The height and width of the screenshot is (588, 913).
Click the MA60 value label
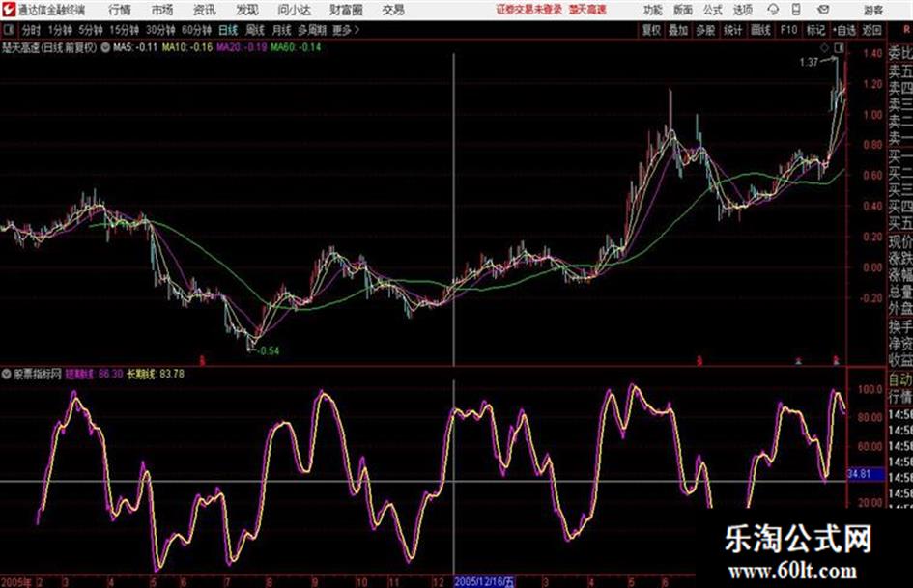pos(296,47)
